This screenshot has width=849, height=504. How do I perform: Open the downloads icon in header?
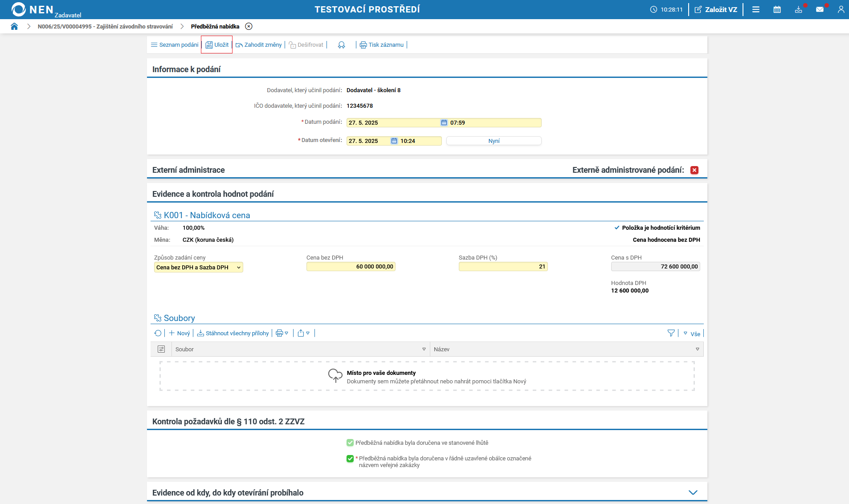[798, 9]
